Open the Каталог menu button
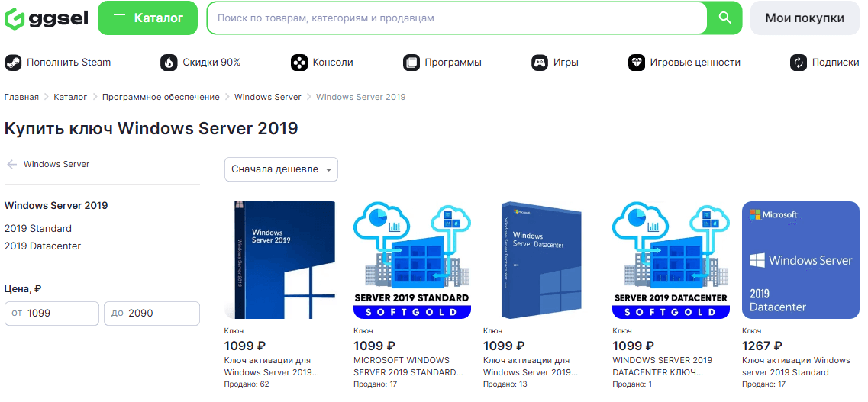Viewport: 868px width, 402px height. [x=148, y=18]
